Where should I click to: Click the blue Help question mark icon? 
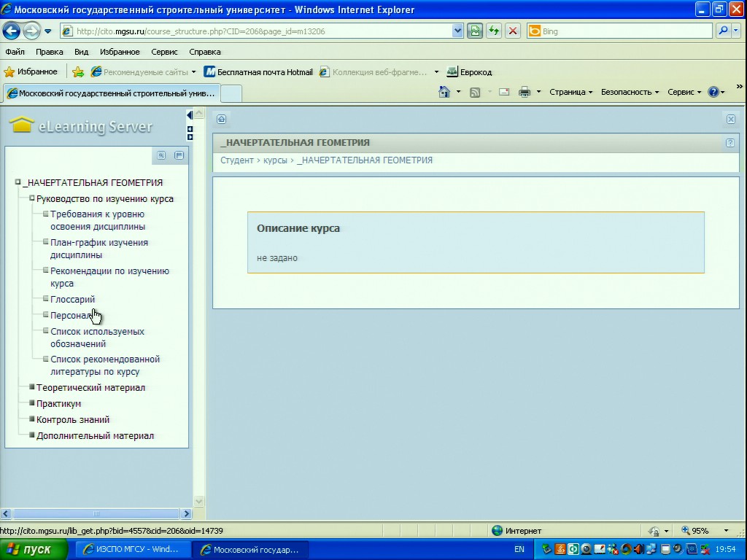point(713,92)
